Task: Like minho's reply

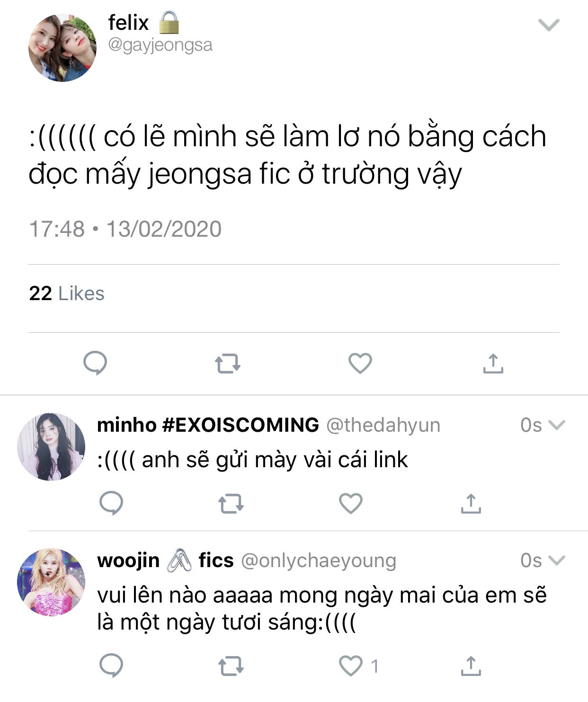Action: pos(351,503)
